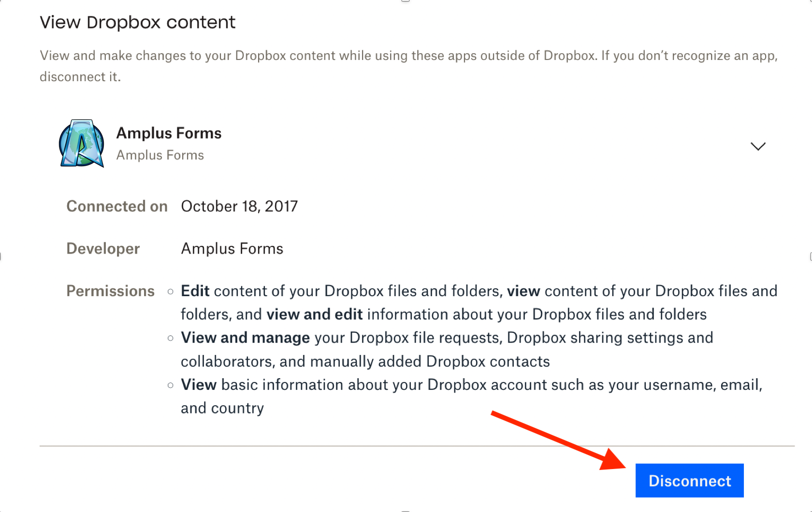Click the blue Disconnect button
This screenshot has height=512, width=812.
coord(689,481)
